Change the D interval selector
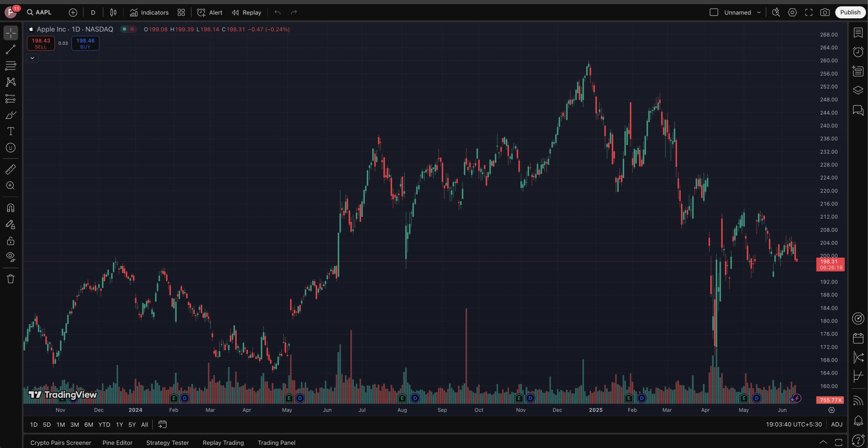Screen dimensions: 868x448 pos(93,13)
